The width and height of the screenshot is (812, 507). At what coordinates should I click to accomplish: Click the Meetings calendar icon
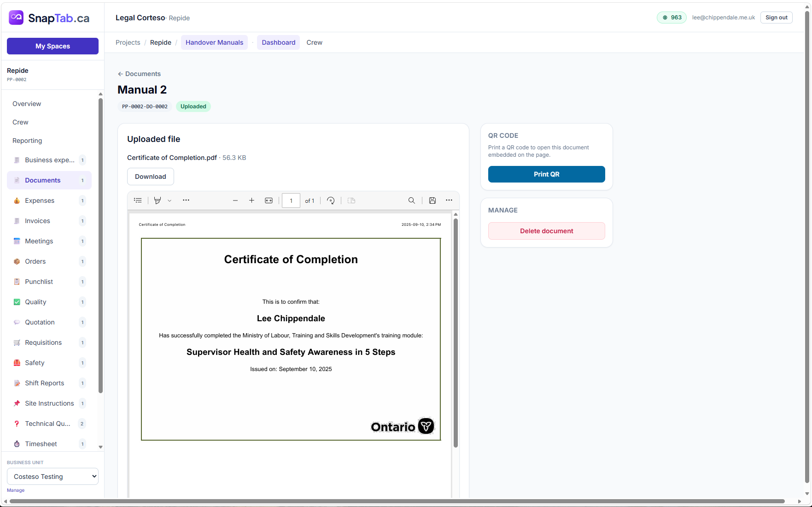(17, 241)
